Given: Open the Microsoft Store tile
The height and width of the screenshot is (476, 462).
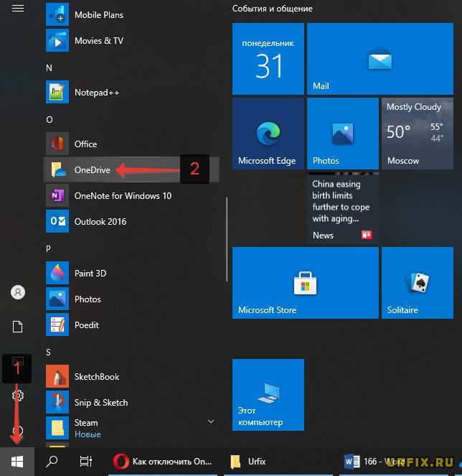Looking at the screenshot, I should point(306,283).
